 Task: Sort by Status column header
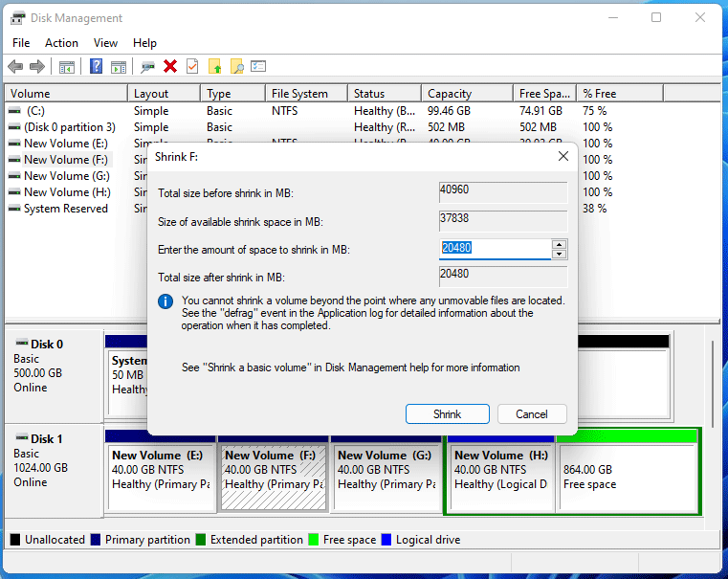tap(385, 94)
